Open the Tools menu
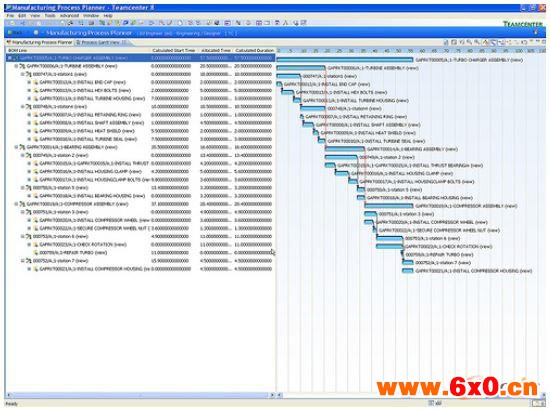 [50, 16]
